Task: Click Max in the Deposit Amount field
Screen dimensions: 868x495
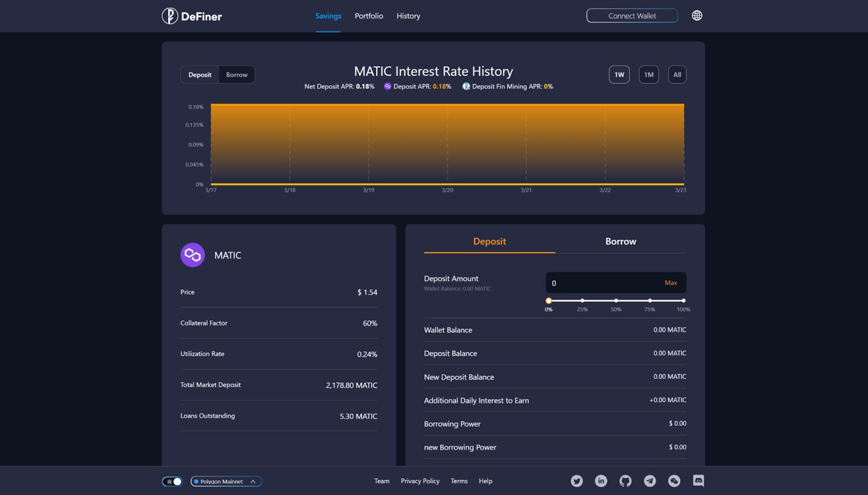Action: (671, 283)
